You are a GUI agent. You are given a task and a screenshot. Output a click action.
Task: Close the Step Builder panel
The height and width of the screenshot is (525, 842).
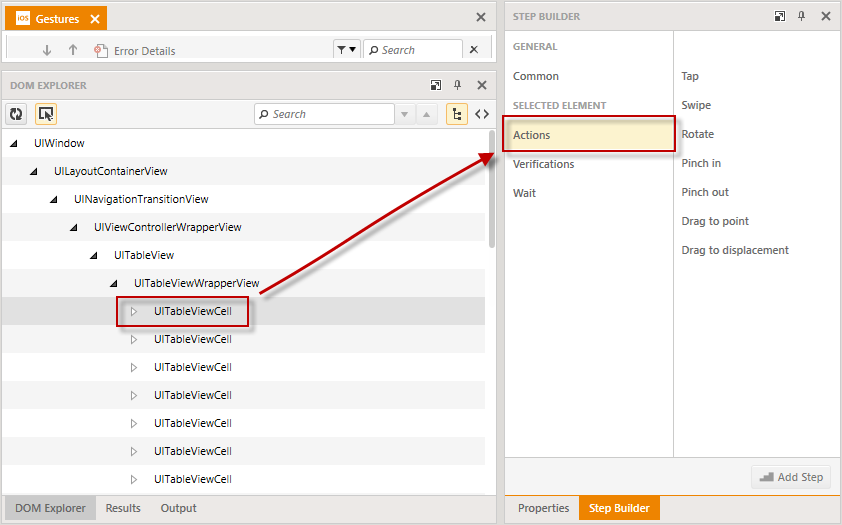826,16
